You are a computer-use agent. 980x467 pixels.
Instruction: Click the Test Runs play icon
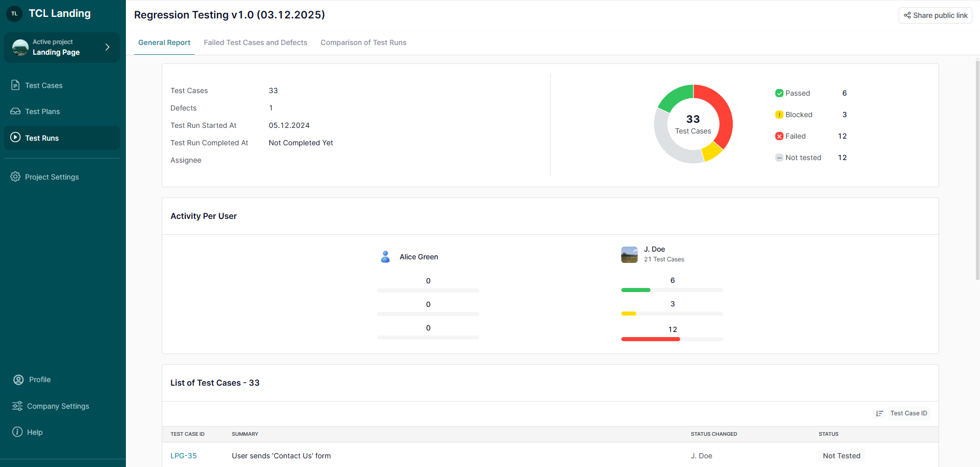coord(15,138)
